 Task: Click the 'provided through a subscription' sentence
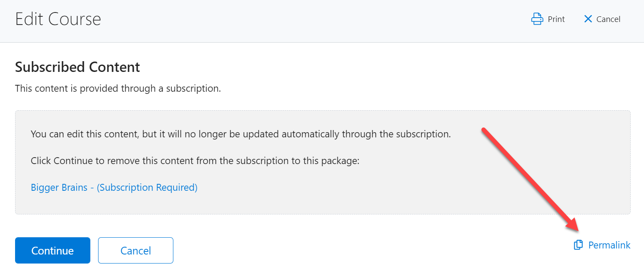pos(118,89)
